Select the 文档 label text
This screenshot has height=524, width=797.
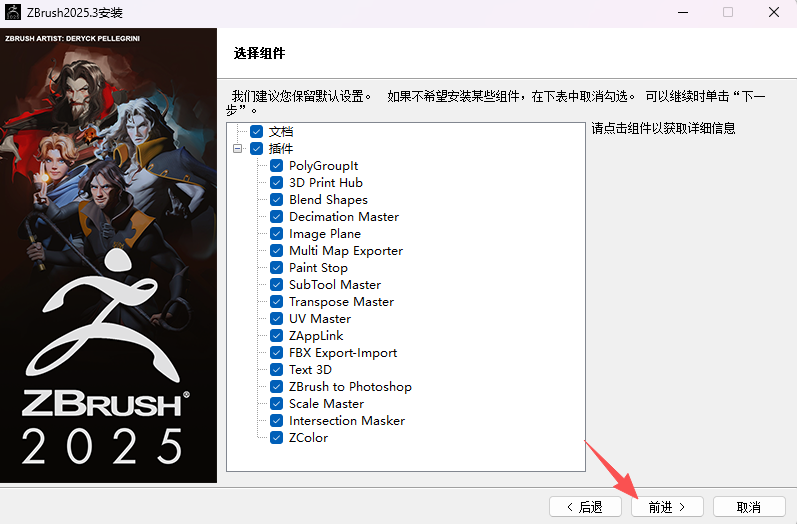click(x=281, y=132)
